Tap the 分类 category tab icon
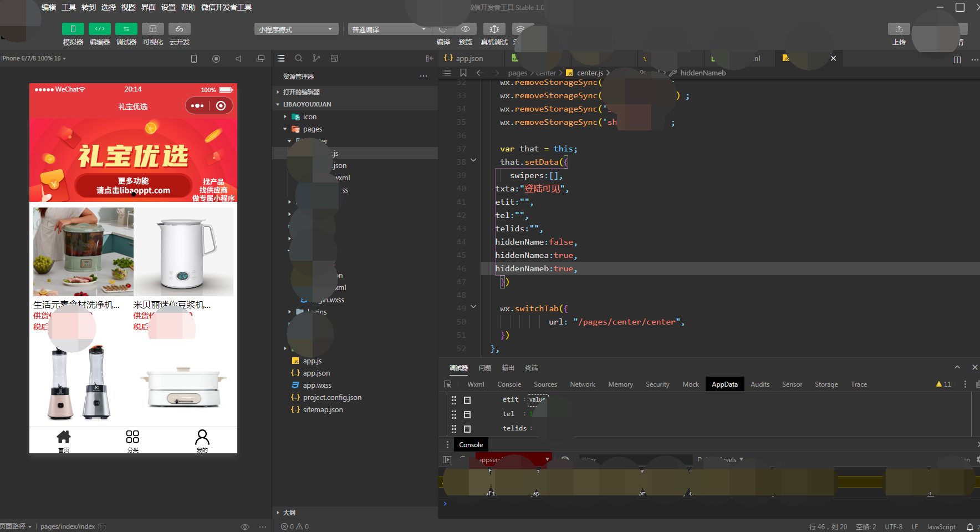The height and width of the screenshot is (532, 980). coord(132,437)
